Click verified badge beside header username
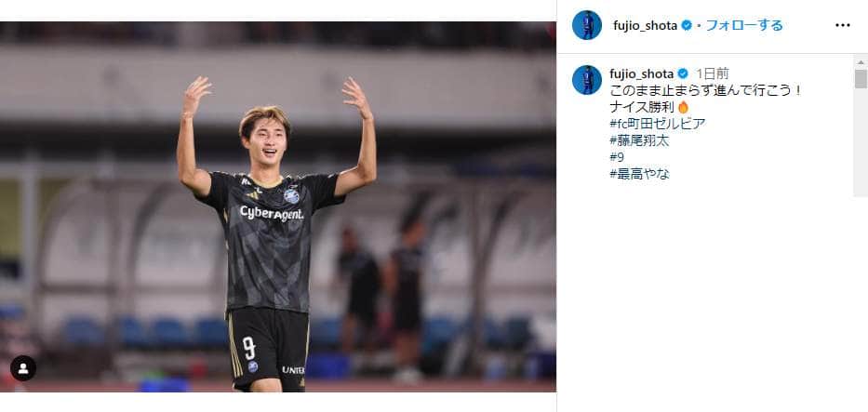The image size is (868, 412). click(x=687, y=25)
